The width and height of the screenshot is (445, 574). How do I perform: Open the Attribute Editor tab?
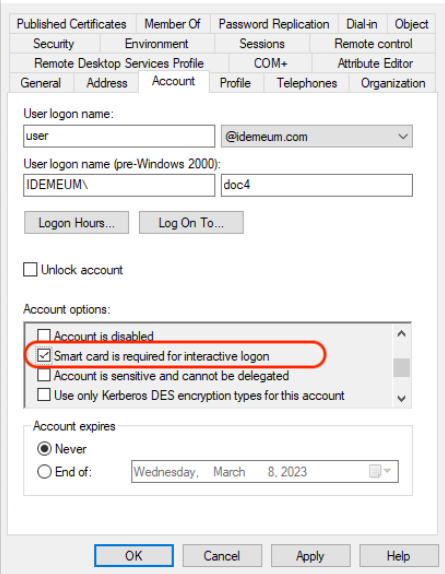375,63
